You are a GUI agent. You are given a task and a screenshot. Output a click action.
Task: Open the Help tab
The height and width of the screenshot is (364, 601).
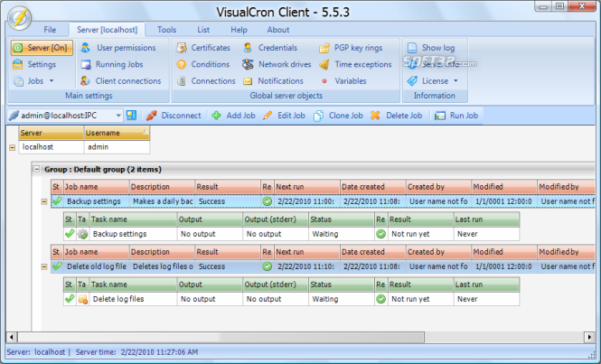click(x=239, y=30)
